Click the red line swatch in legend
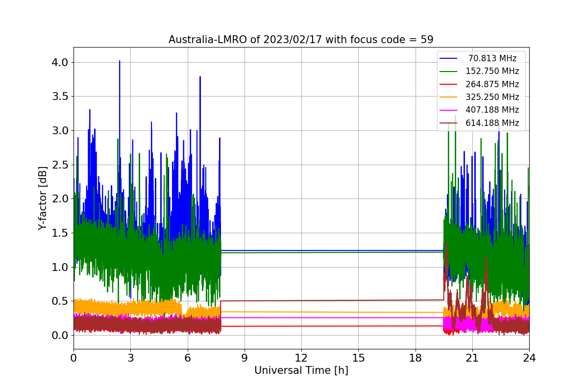The height and width of the screenshot is (392, 588). pos(449,84)
